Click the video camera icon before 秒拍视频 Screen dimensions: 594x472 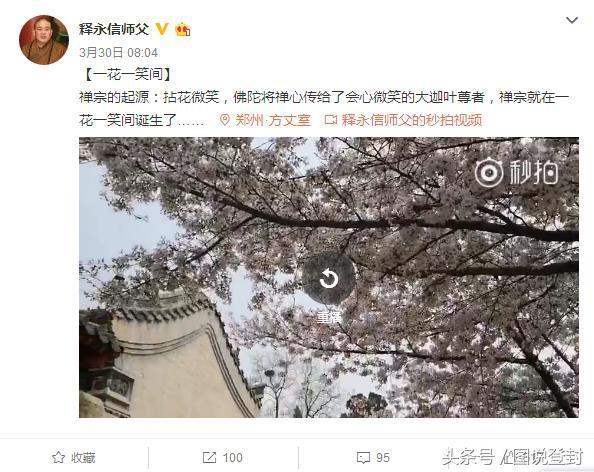click(331, 120)
